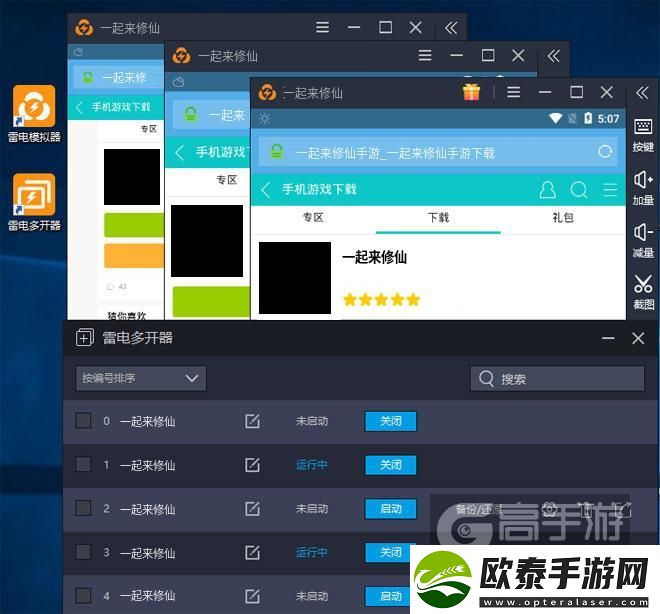Screen dimensions: 660x614
Task: Tick the checkbox for instance 4
Action: coord(83,595)
